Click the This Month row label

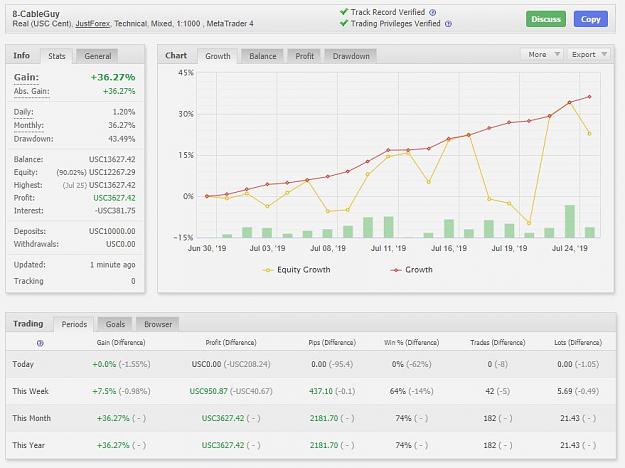(31, 419)
